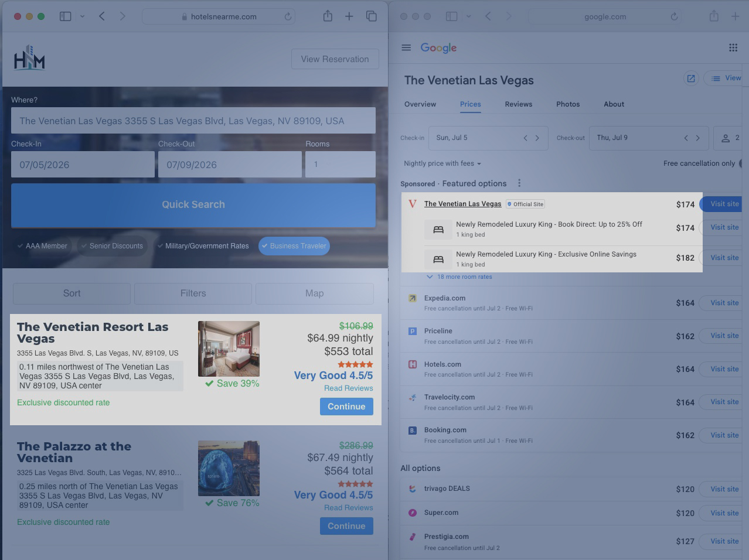Reload the google.com page
The width and height of the screenshot is (749, 560).
674,16
